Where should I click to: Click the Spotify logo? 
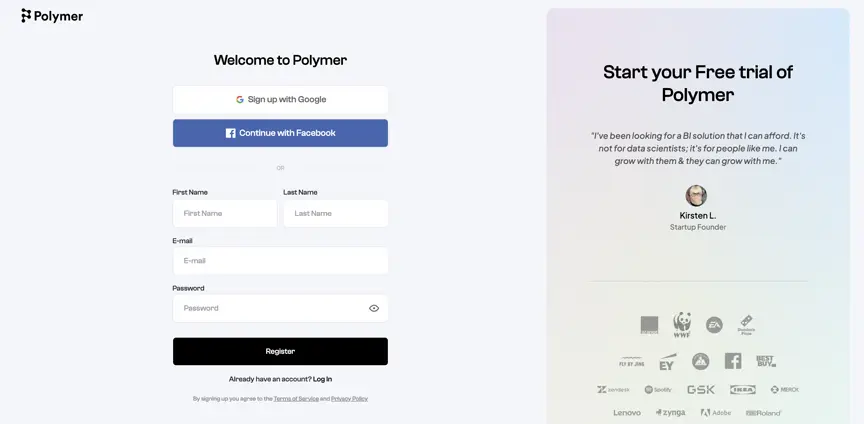click(658, 389)
